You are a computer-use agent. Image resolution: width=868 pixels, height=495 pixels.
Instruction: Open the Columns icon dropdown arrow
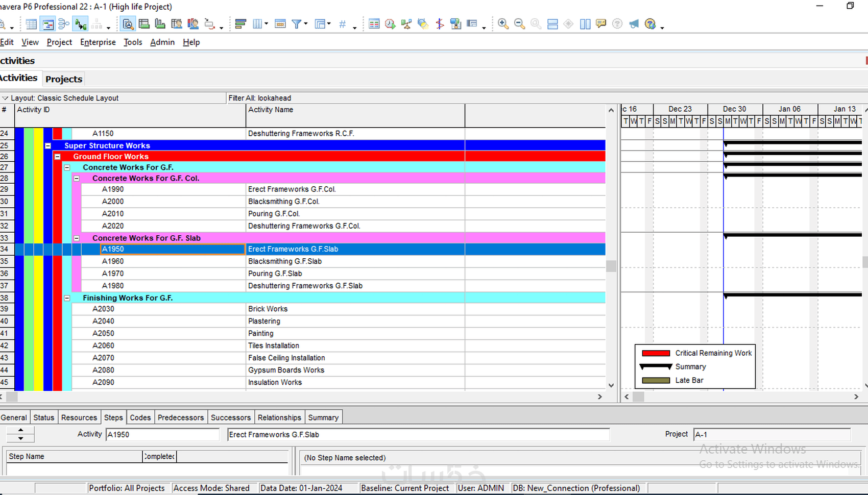[x=267, y=24]
